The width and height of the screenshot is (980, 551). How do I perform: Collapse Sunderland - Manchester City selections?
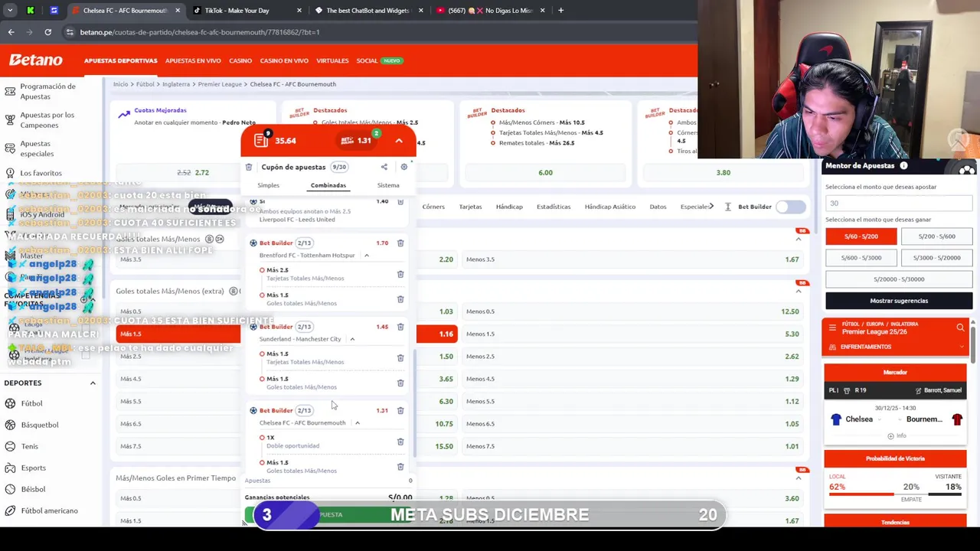[x=352, y=339]
